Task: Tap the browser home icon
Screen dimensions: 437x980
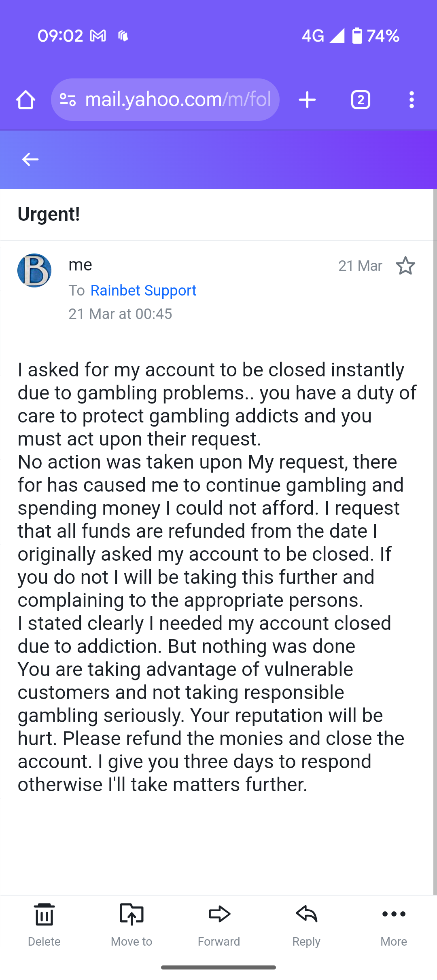Action: [x=25, y=100]
